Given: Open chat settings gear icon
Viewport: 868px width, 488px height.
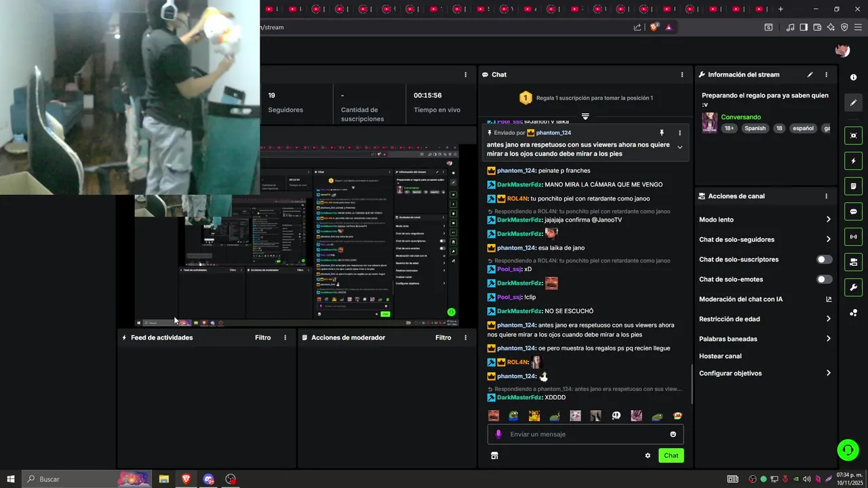Looking at the screenshot, I should [648, 455].
